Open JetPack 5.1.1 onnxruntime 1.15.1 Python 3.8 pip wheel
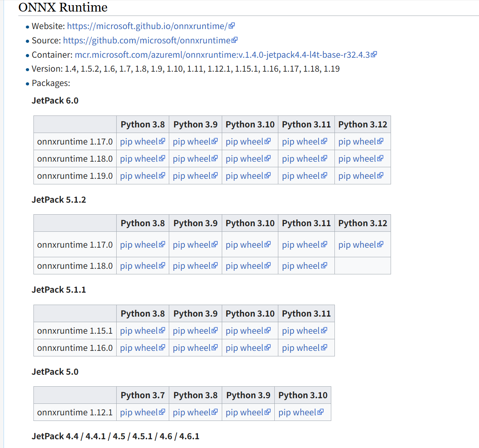 (x=143, y=331)
